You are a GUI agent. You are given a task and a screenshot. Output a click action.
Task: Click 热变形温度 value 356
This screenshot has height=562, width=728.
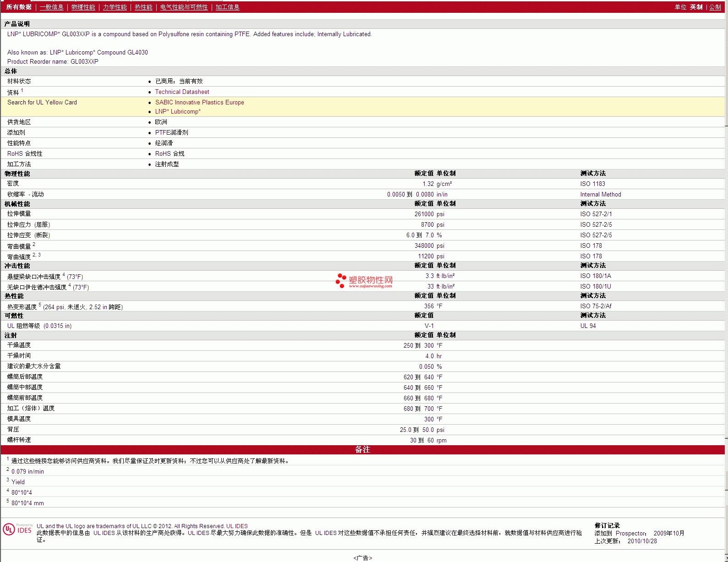click(429, 306)
